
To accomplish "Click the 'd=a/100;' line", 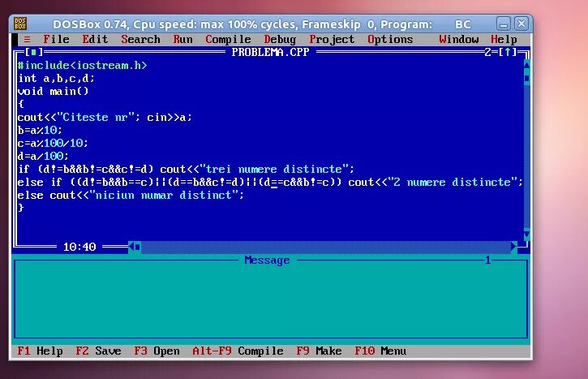I will pyautogui.click(x=43, y=156).
